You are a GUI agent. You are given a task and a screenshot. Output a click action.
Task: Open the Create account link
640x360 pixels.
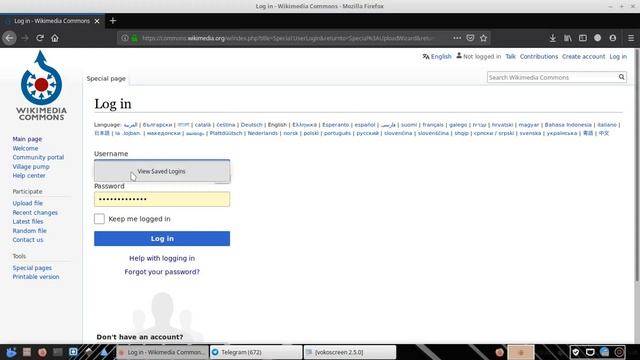pyautogui.click(x=583, y=56)
